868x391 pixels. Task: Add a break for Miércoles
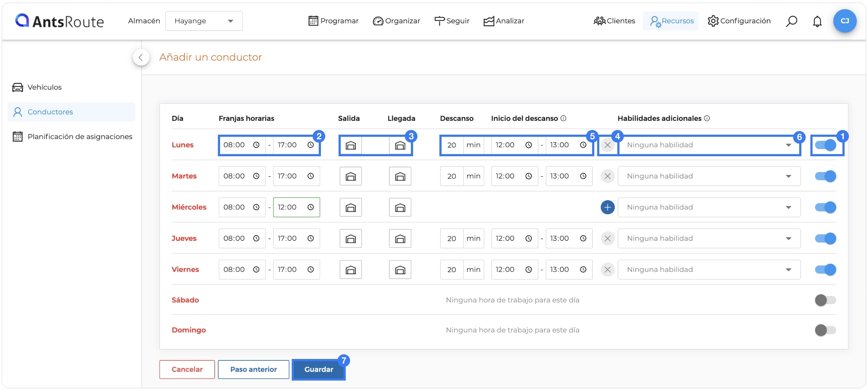[x=607, y=207]
